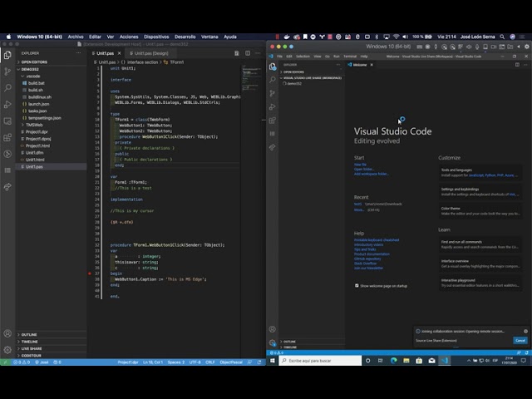
Task: Open Source Control view in left VS Code
Action: click(7, 71)
